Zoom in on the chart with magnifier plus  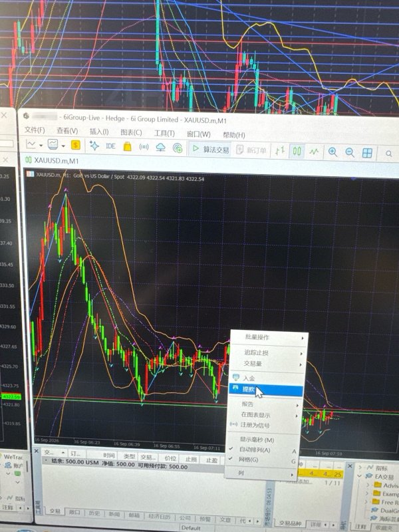(x=332, y=152)
